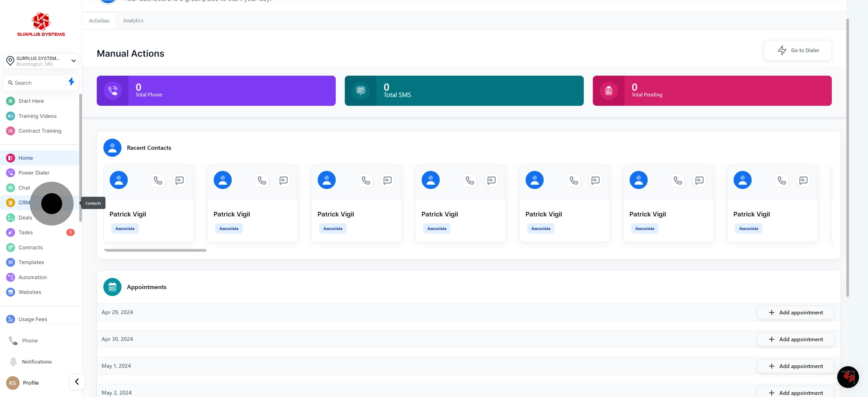
Task: Click the quick actions lightning bolt icon
Action: coord(71,82)
